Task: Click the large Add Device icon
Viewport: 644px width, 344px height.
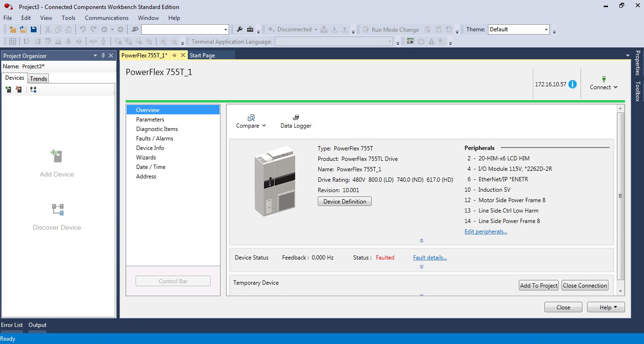Action: (57, 156)
